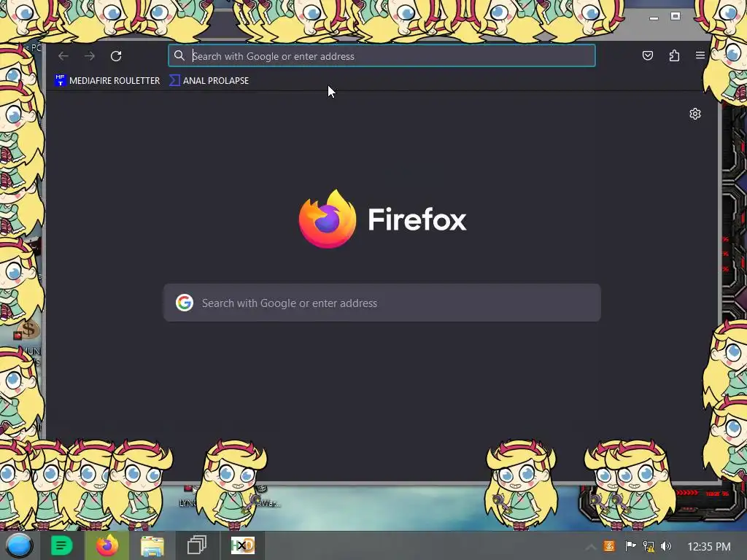Show hidden tray icons chevron
Image resolution: width=747 pixels, height=560 pixels.
pyautogui.click(x=590, y=547)
